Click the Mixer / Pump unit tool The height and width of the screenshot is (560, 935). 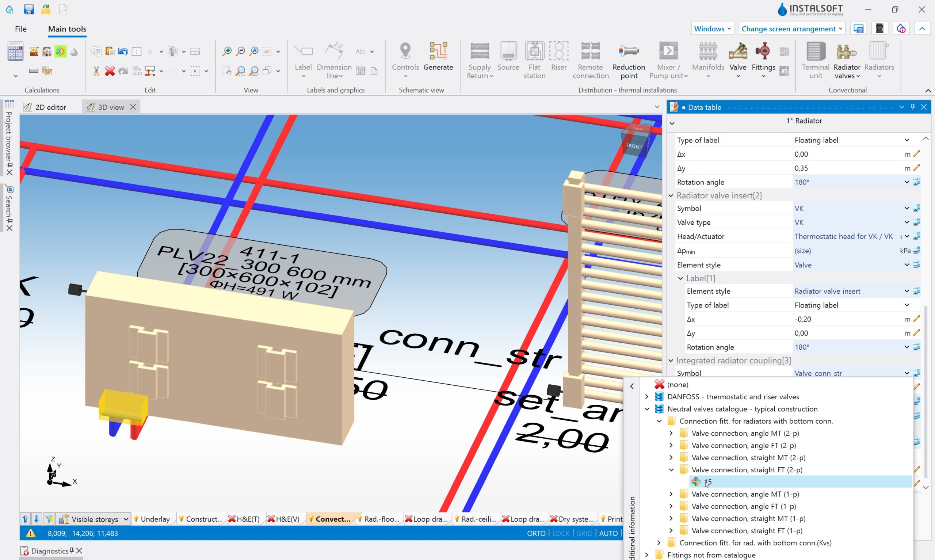[x=668, y=60]
